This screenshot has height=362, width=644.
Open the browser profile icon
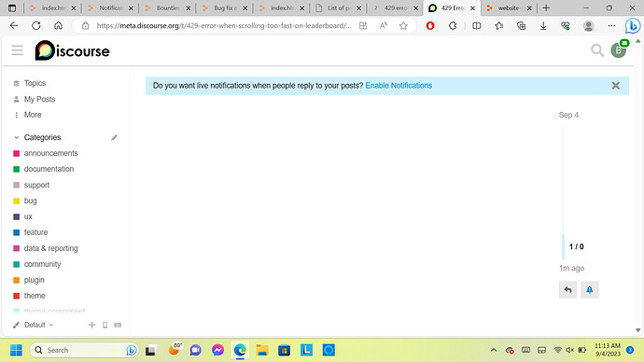click(588, 25)
